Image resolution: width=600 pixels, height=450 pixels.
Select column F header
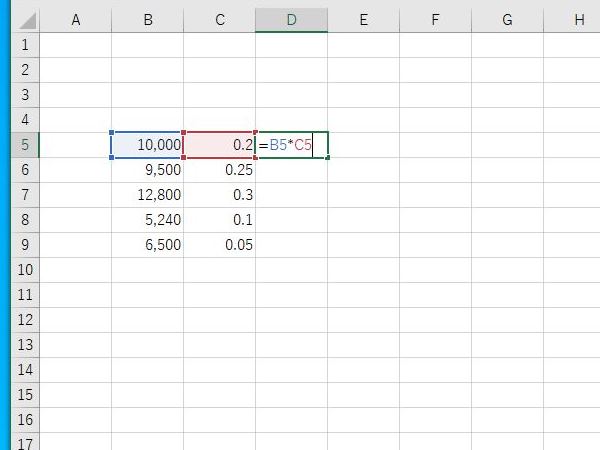435,20
